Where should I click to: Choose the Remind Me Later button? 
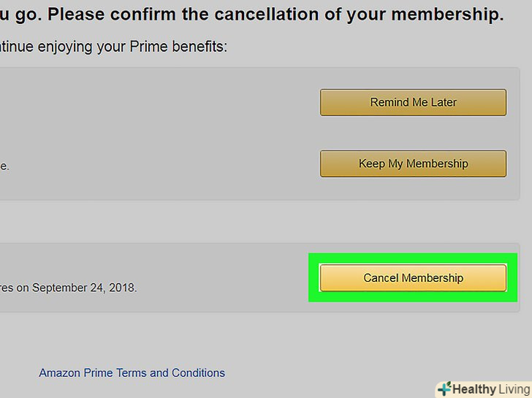tap(413, 102)
